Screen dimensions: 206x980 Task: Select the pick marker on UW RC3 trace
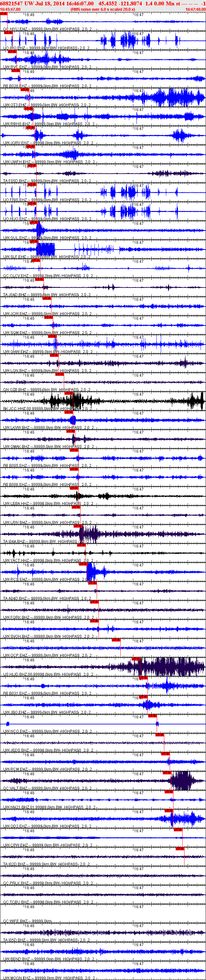coord(83,564)
